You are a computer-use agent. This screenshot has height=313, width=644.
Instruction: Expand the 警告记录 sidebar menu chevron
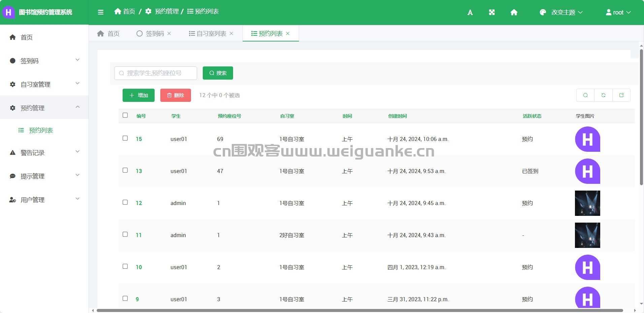[x=77, y=151]
